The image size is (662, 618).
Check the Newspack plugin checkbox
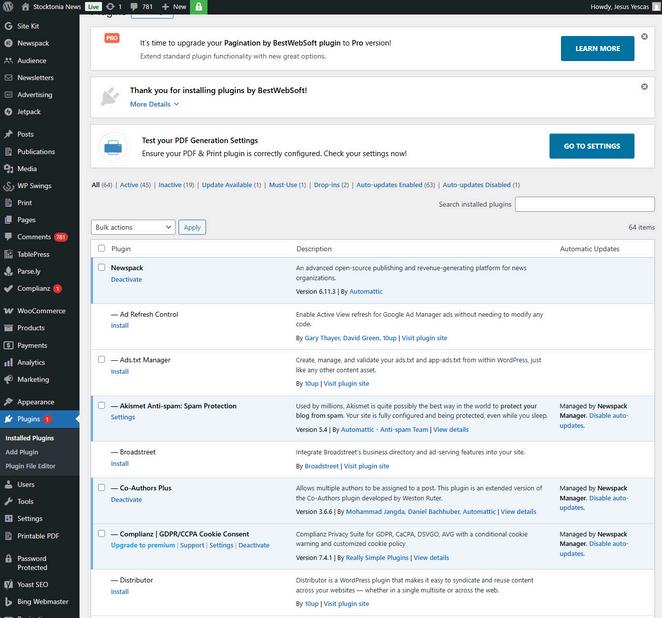point(101,267)
